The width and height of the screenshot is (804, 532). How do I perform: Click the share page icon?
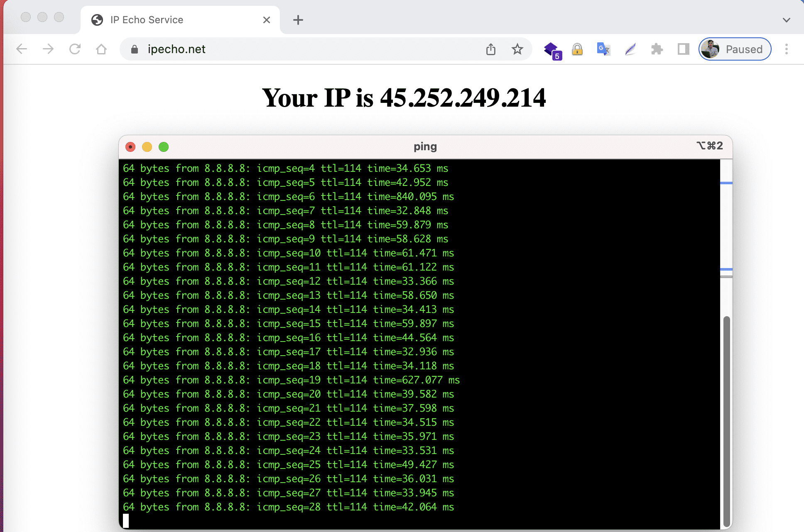point(491,49)
